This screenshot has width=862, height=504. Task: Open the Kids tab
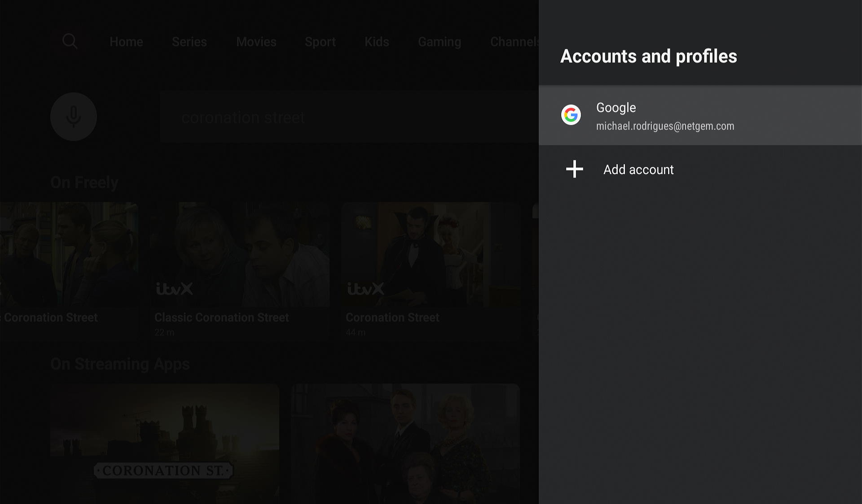377,42
